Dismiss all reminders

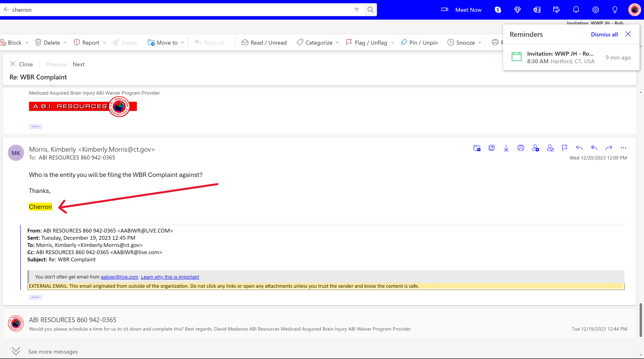[x=604, y=34]
